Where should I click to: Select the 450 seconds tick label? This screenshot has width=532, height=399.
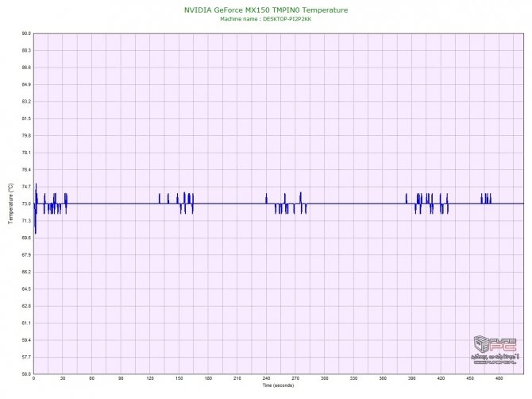point(470,378)
